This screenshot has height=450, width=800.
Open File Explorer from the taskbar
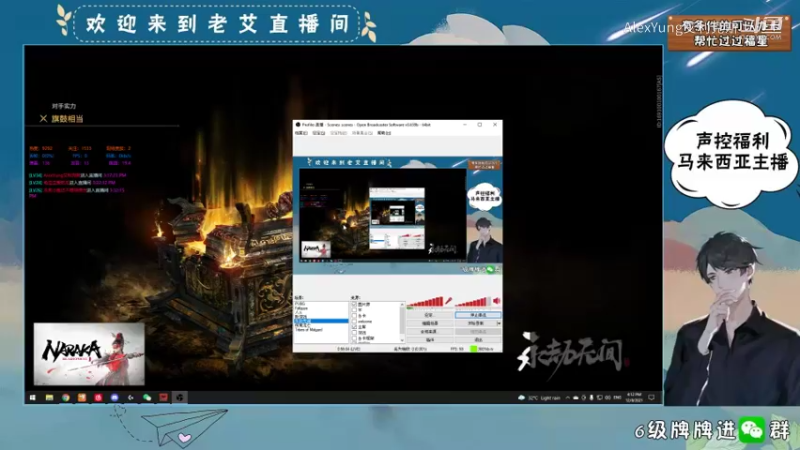click(49, 397)
